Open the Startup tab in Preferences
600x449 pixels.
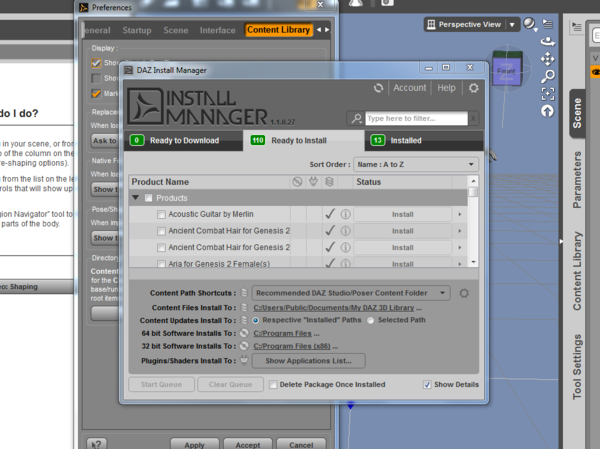pos(137,30)
